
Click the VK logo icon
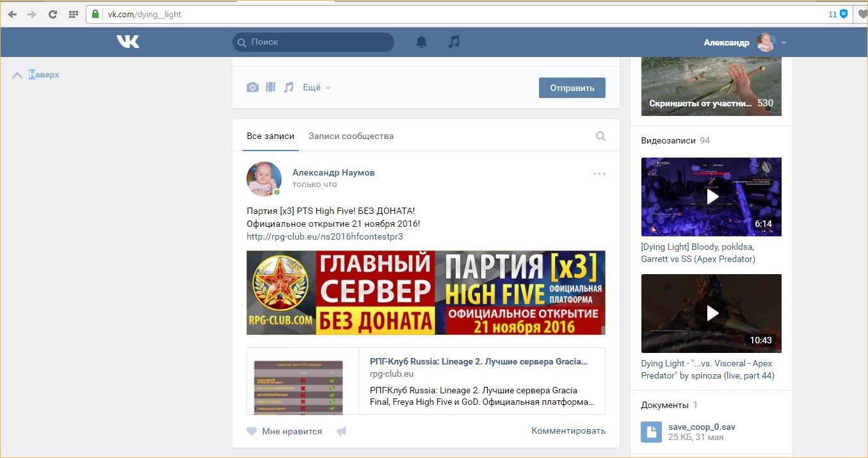point(128,42)
